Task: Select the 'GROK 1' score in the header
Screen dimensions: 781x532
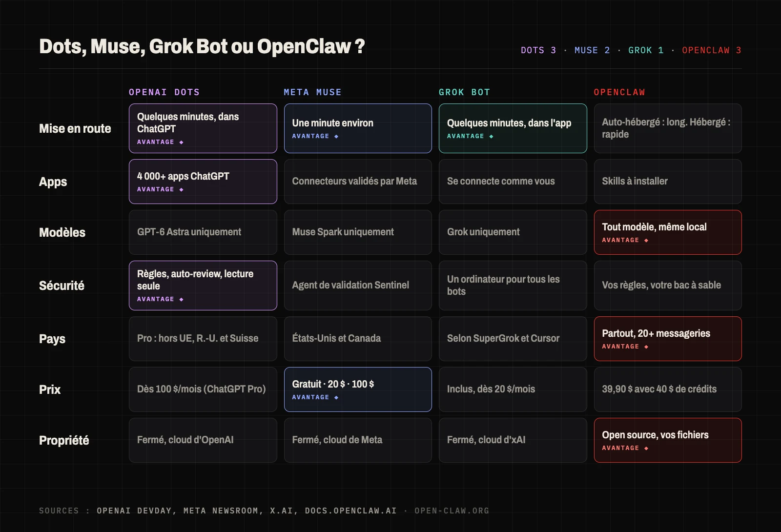Action: [x=646, y=50]
